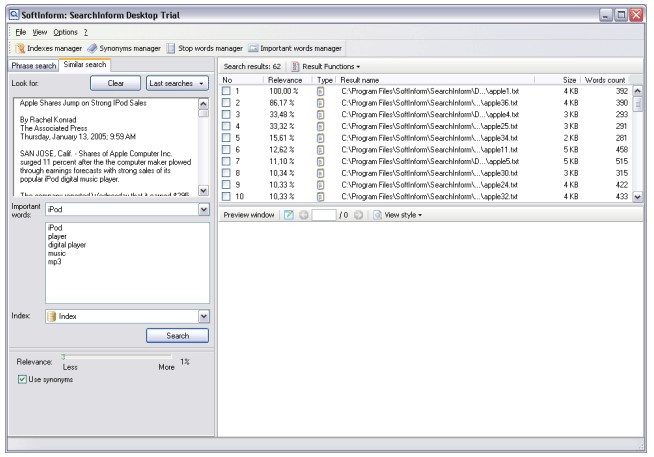Click file type icon for apple24.txt
654x457 pixels.
(x=320, y=185)
